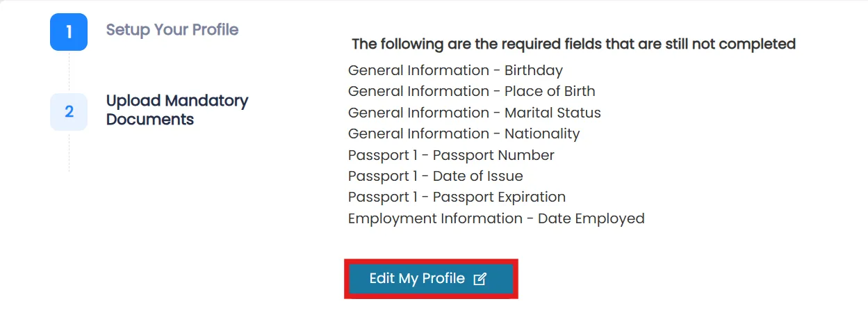Click General Information - Place of Birth
This screenshot has width=868, height=322.
471,91
